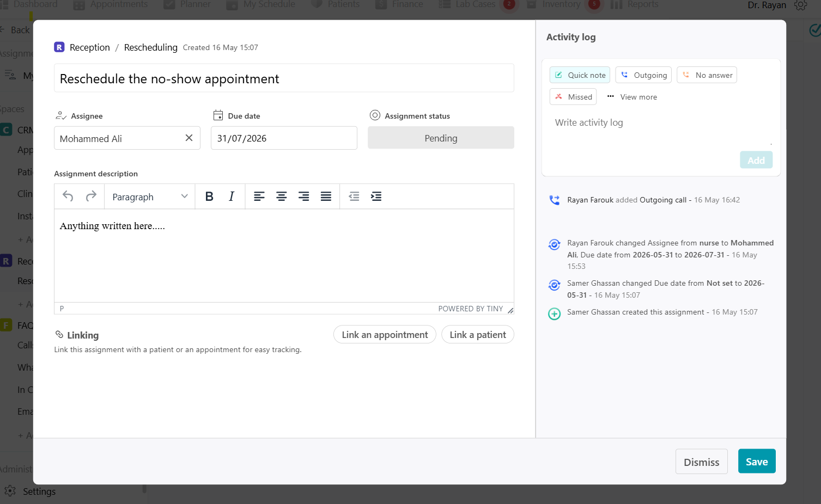Save the assignment changes
The height and width of the screenshot is (504, 821).
(757, 462)
